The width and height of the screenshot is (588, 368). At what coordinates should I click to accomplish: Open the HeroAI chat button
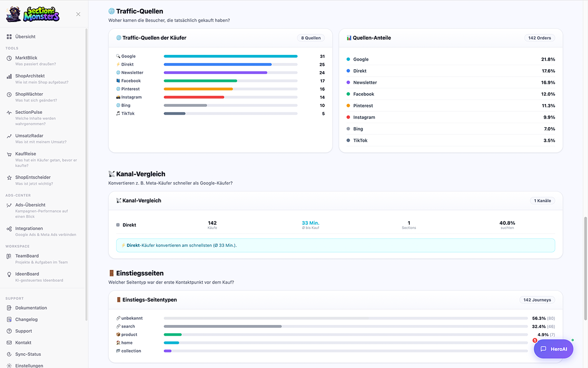click(x=553, y=349)
